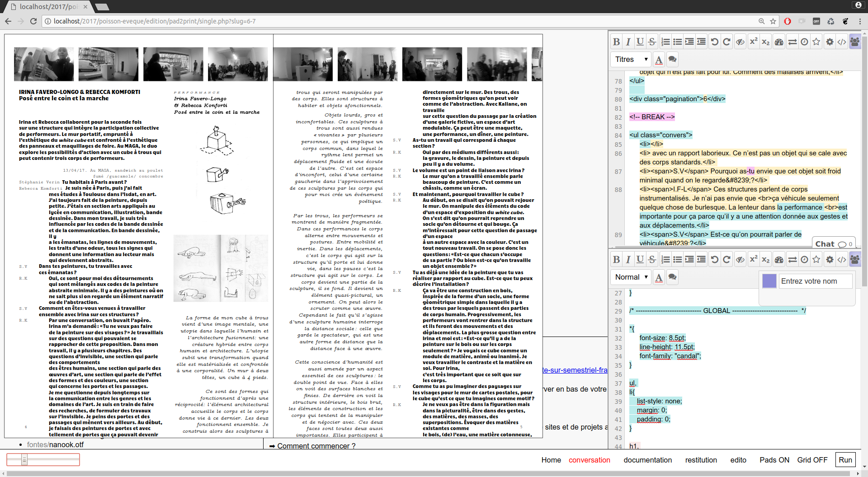Open the Normal style dropdown
Viewport: 868px width, 477px height.
click(631, 277)
